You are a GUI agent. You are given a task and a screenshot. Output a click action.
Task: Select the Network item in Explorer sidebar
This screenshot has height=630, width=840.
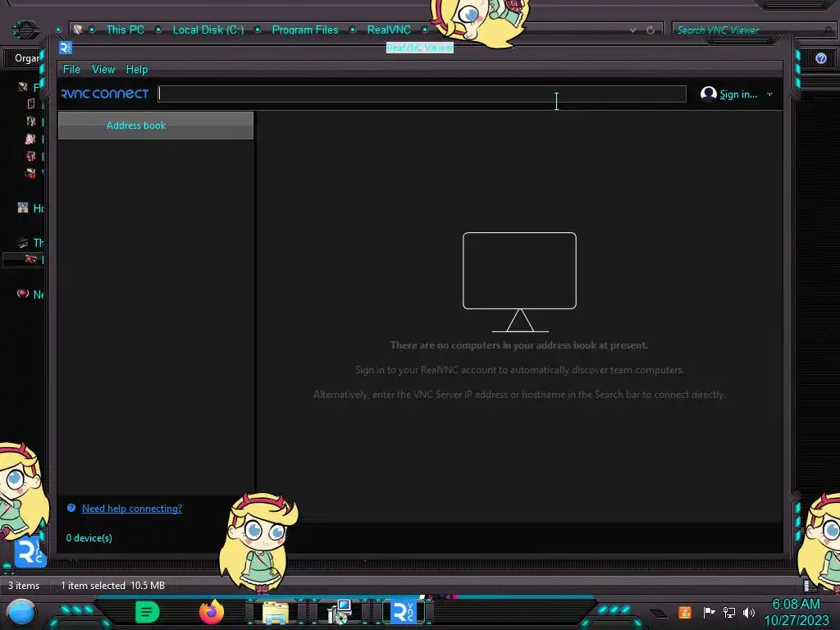(x=30, y=294)
